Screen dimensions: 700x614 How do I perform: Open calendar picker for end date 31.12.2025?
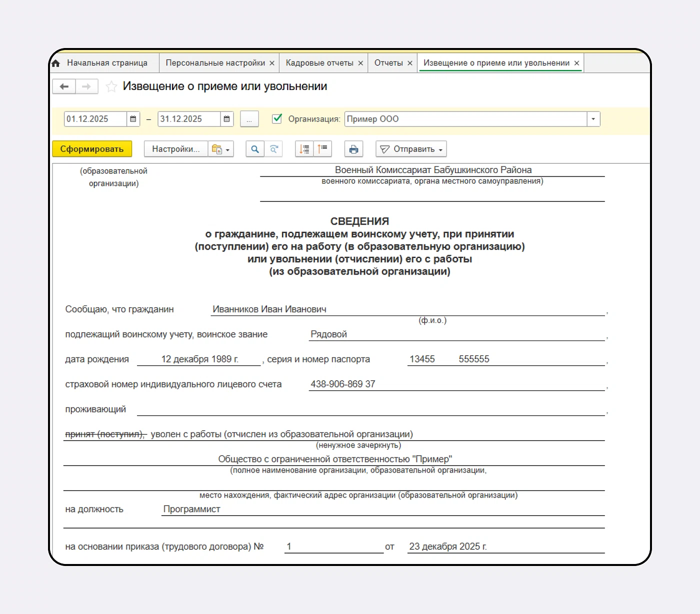(x=226, y=119)
